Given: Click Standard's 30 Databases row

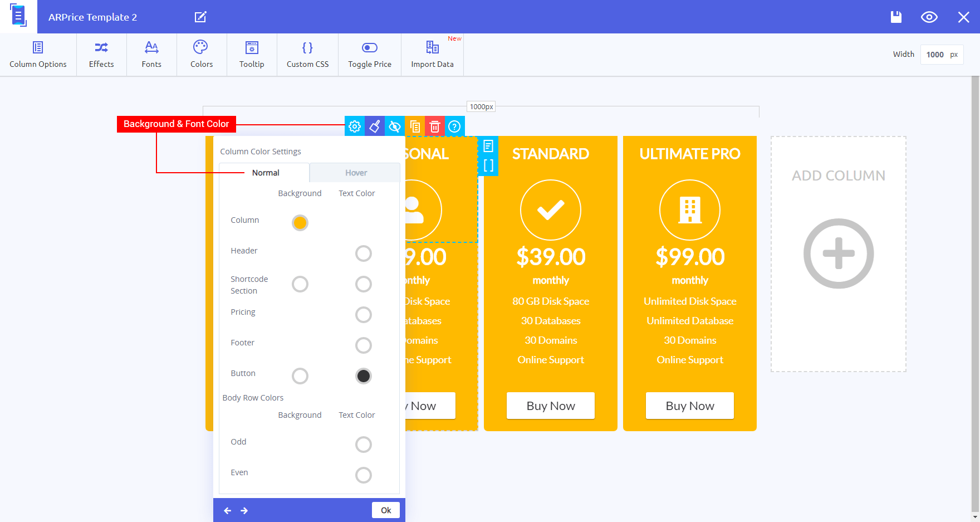Looking at the screenshot, I should coord(551,321).
